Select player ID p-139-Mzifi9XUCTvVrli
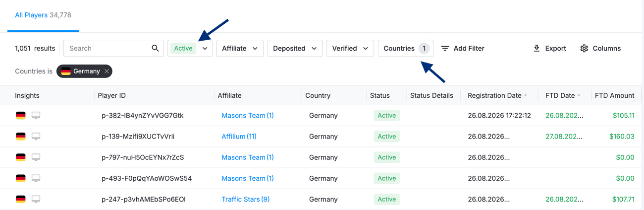644x210 pixels. tap(138, 136)
